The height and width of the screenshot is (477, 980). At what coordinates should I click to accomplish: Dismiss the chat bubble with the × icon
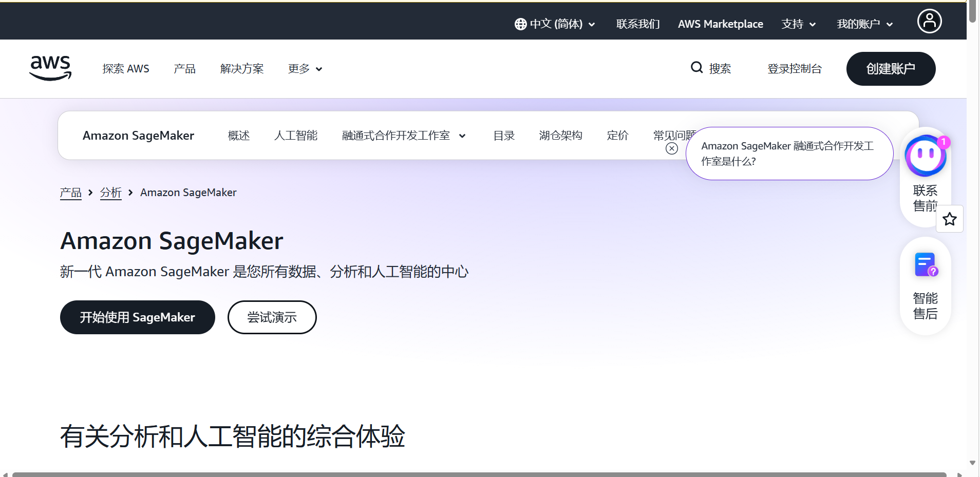click(671, 148)
